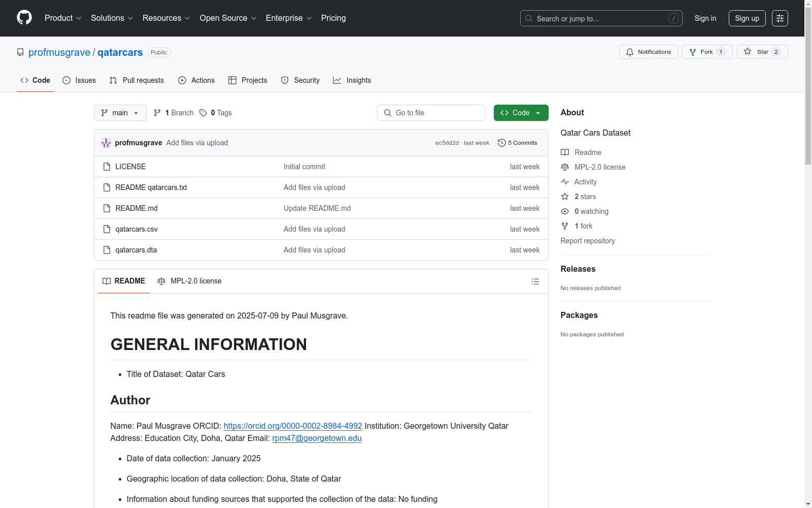Open the Pricing page
This screenshot has width=812, height=508.
pyautogui.click(x=333, y=18)
